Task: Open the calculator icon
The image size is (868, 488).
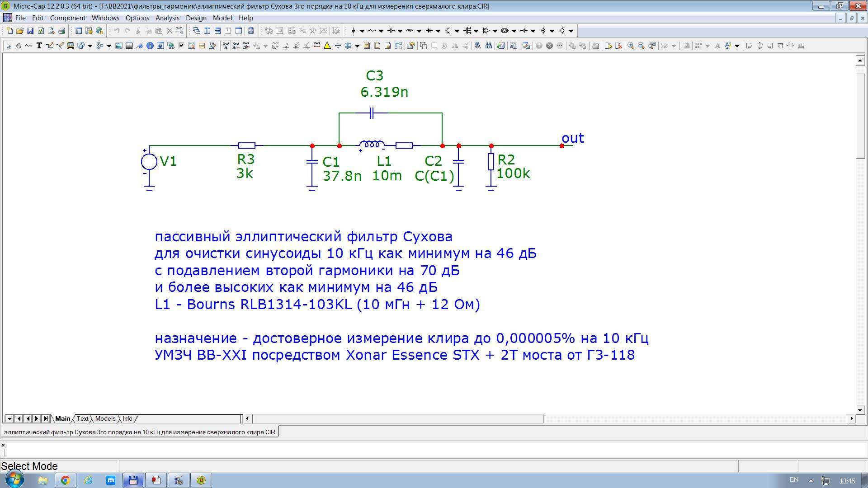Action: [x=251, y=31]
